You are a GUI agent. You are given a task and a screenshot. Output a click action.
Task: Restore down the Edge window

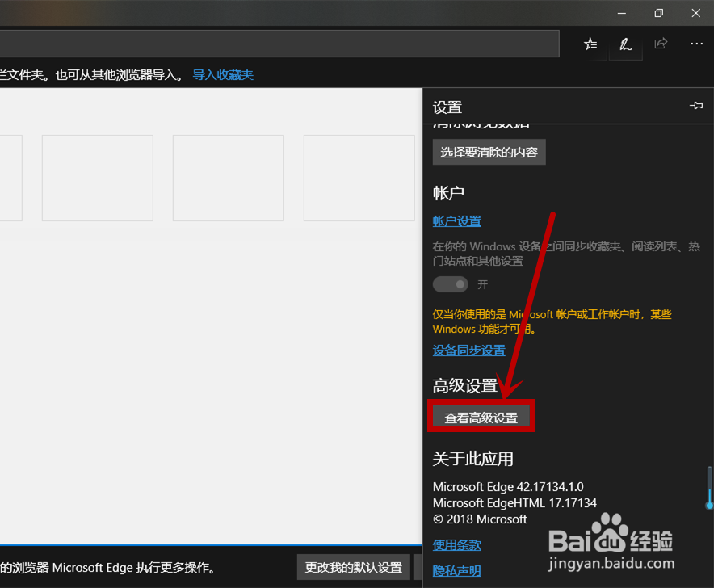658,13
